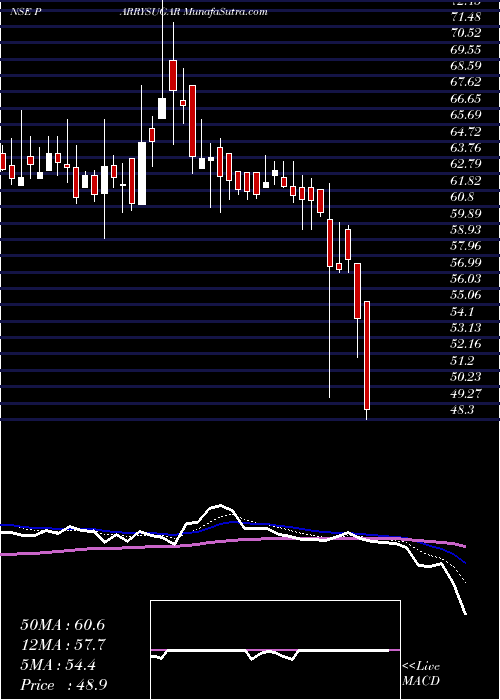Click the 5MA : 54.4 readout
This screenshot has width=500, height=700.
pyautogui.click(x=58, y=665)
